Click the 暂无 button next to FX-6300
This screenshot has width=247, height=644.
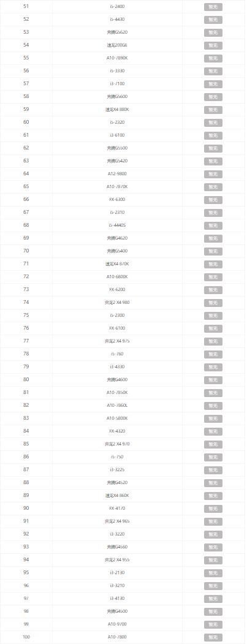click(213, 200)
